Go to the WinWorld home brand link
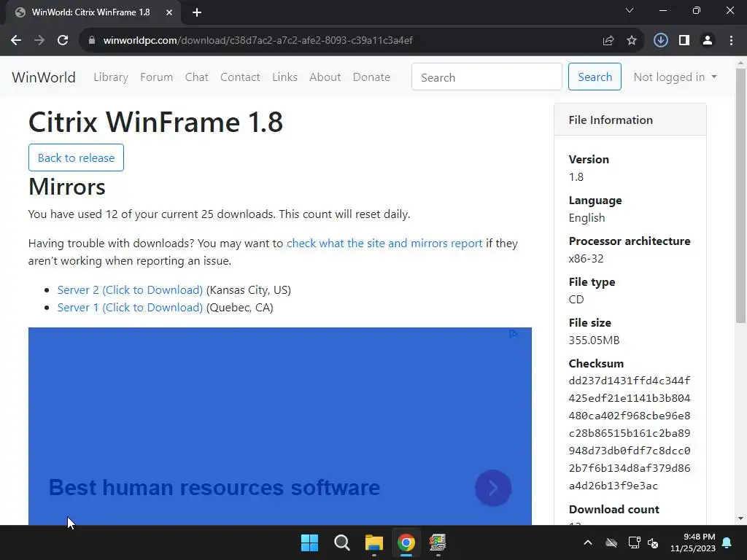747x560 pixels. pos(43,77)
